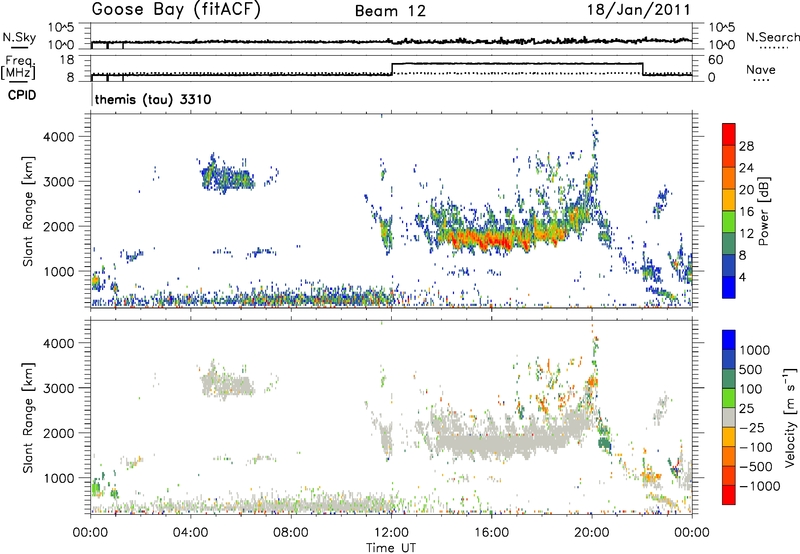Click the 'Velocity [m s-1]' color bar label
The width and height of the screenshot is (800, 554).
pos(790,417)
